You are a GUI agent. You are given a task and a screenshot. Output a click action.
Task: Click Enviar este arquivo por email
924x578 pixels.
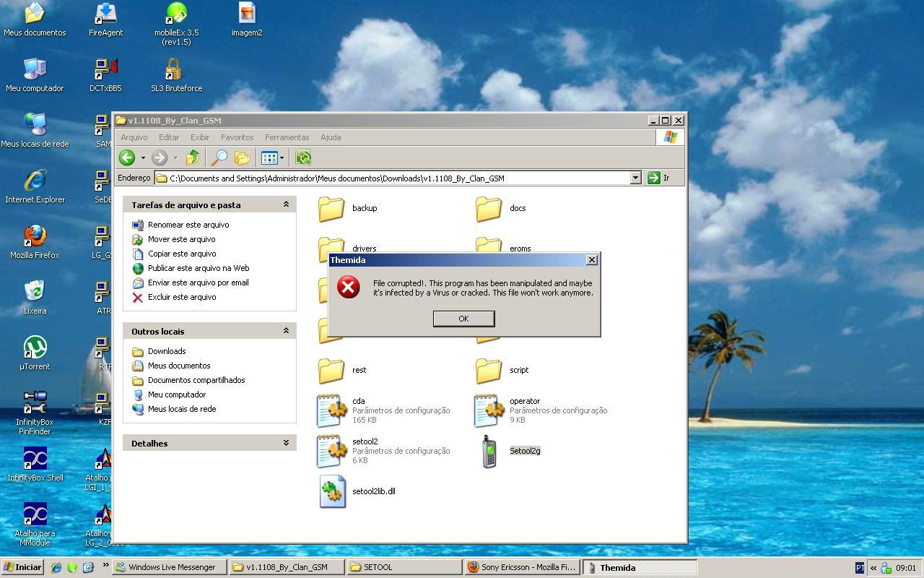pyautogui.click(x=198, y=282)
